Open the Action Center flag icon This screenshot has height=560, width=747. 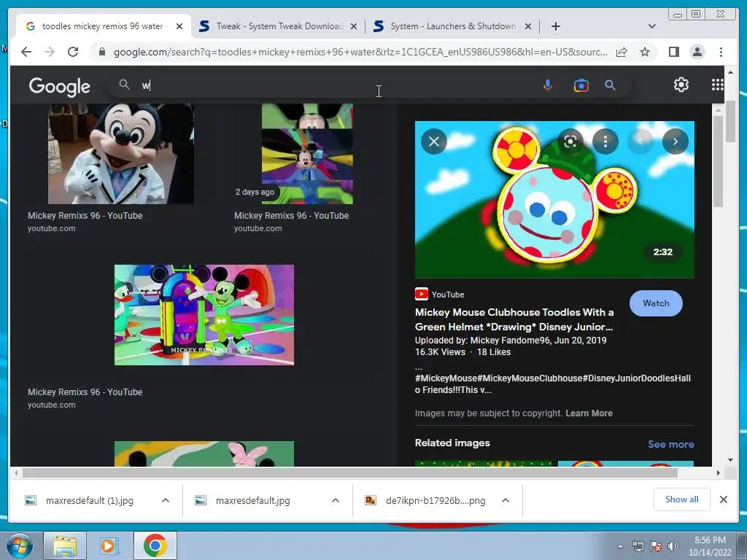pos(656,546)
